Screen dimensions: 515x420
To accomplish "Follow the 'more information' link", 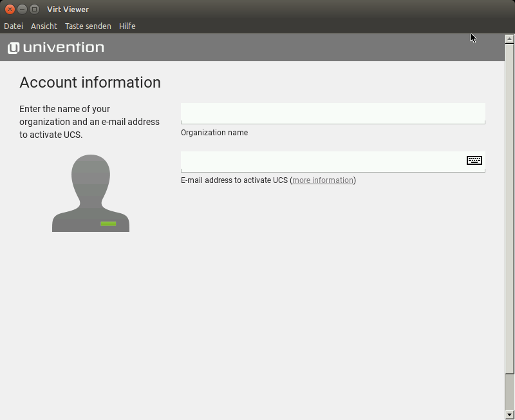I will coord(323,180).
